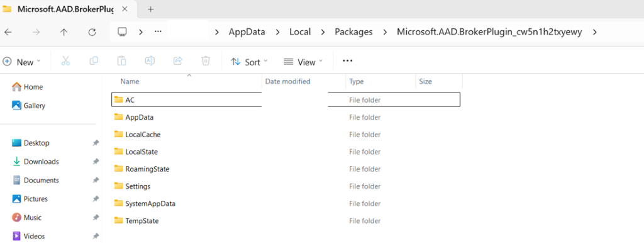The height and width of the screenshot is (243, 644).
Task: Open Videos in the sidebar
Action: point(28,236)
